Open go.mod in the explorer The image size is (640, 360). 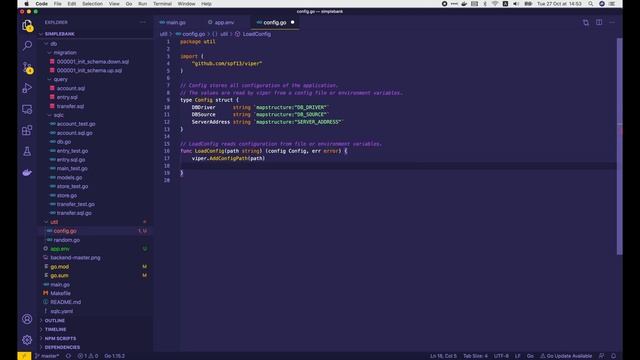coord(60,267)
